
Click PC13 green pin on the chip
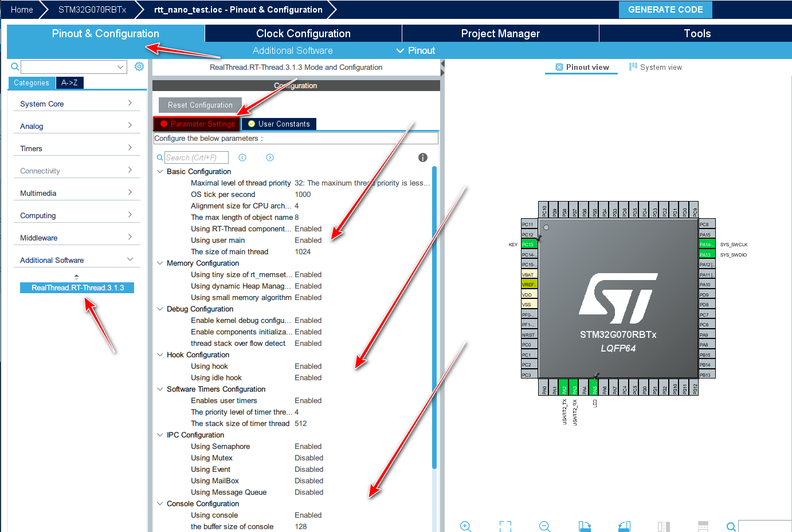pyautogui.click(x=528, y=244)
